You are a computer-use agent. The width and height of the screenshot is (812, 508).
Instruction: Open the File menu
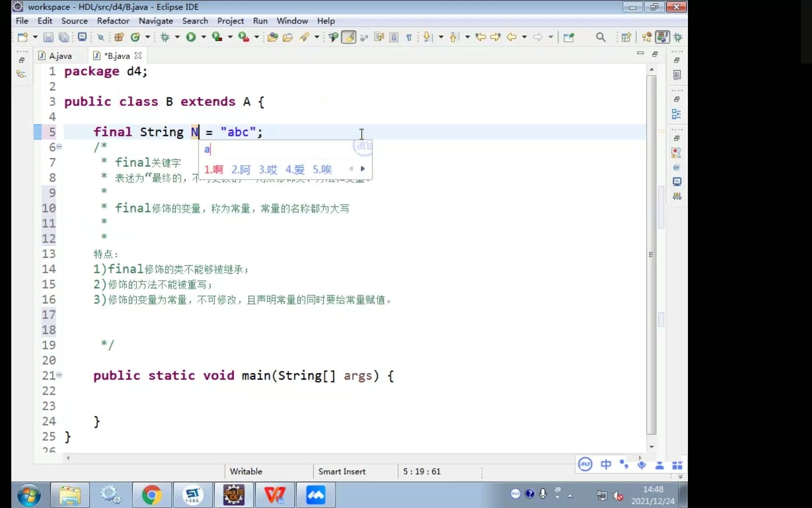22,21
